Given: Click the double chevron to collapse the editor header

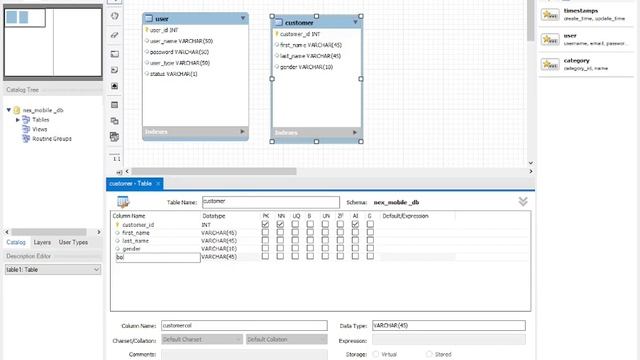Looking at the screenshot, I should click(523, 201).
